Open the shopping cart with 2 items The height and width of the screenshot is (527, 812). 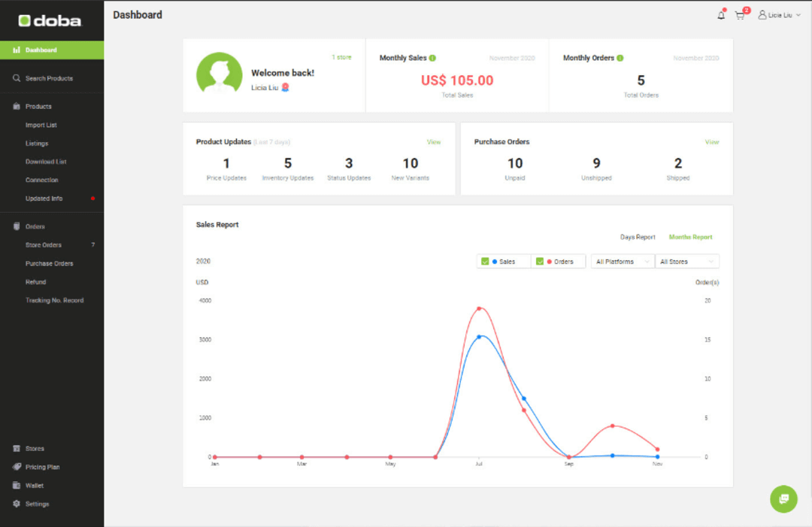[x=739, y=15]
